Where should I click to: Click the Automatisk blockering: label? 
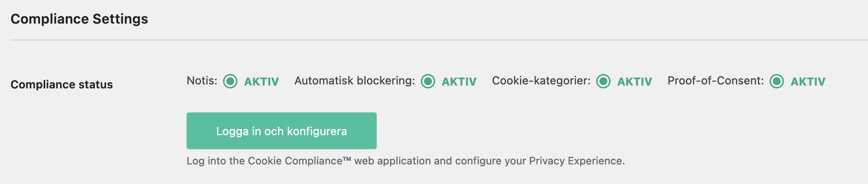pos(355,81)
